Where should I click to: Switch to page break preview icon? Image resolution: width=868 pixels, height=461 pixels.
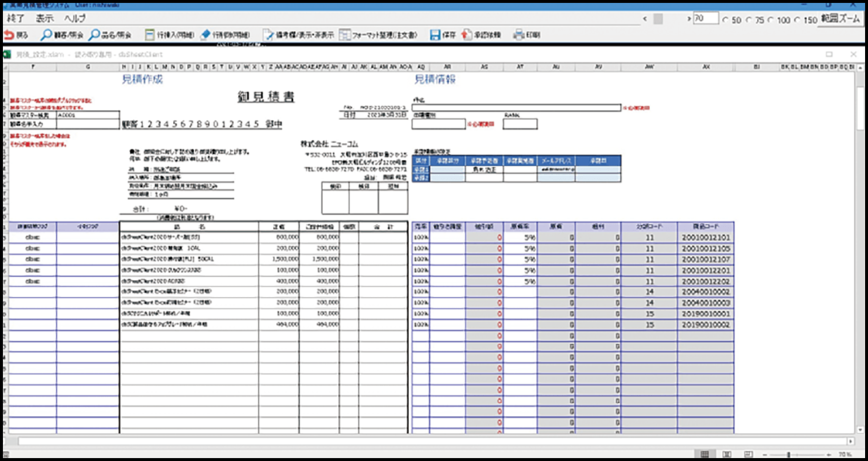coord(748,454)
